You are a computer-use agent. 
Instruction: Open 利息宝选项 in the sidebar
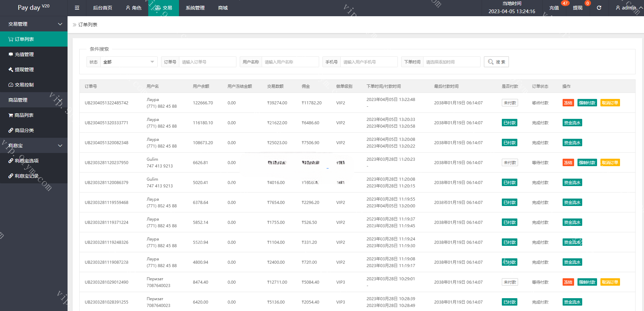(x=26, y=161)
